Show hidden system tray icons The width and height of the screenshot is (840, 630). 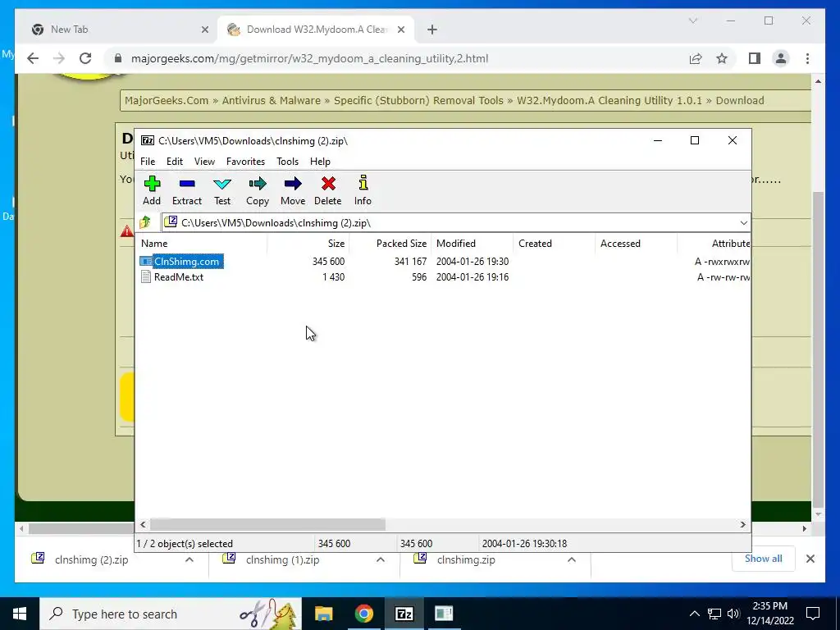point(694,614)
